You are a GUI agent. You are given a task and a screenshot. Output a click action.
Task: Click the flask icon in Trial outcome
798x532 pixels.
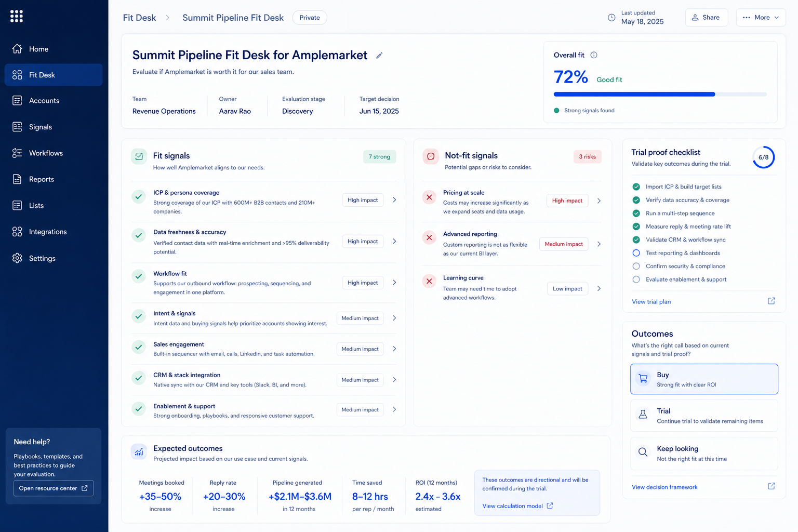(x=643, y=415)
